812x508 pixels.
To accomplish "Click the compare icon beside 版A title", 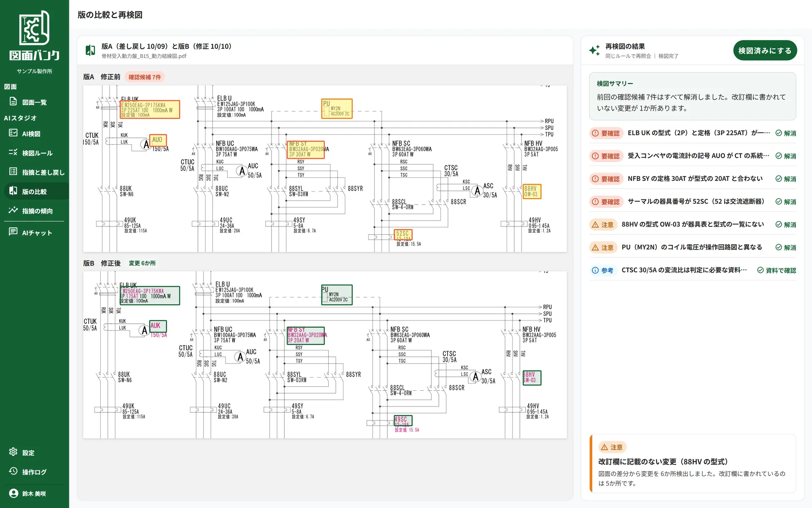I will pos(90,51).
